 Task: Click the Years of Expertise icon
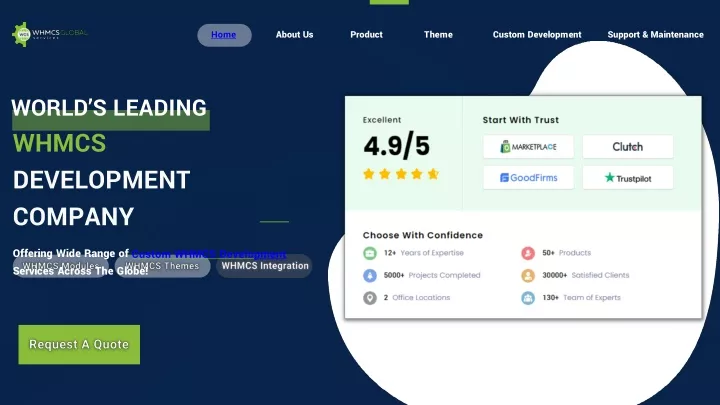tap(370, 253)
